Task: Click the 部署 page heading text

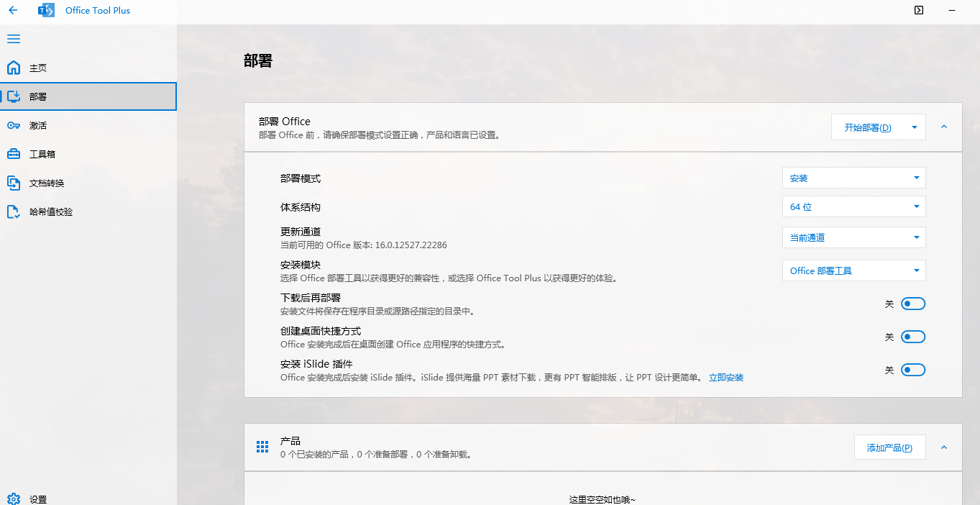Action: click(258, 61)
